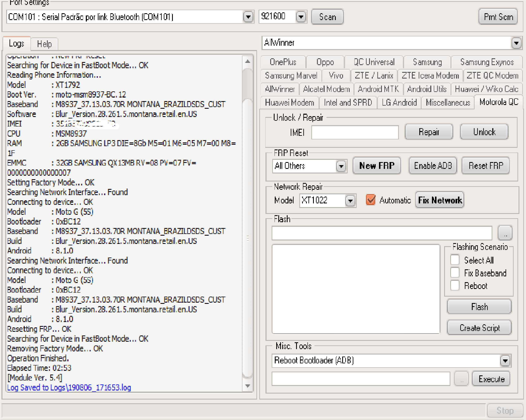Open the Reboot Bootloader (ADB) dropdown
Screen dimensions: 526x420
[x=505, y=361]
